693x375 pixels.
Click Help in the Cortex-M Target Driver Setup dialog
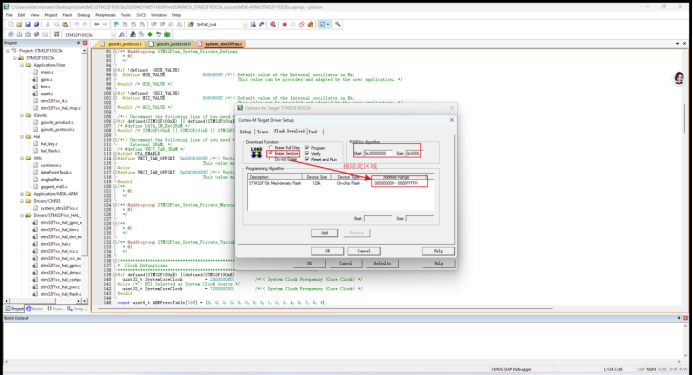coord(438,251)
